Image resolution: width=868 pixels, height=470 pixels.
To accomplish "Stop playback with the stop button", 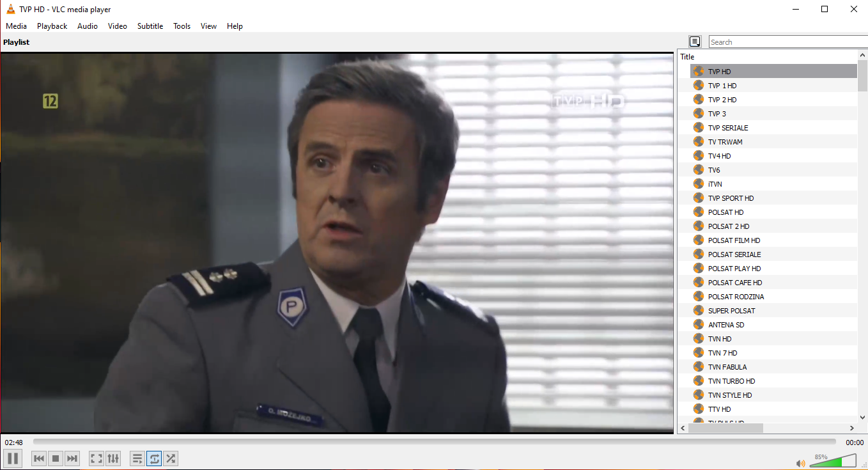I will coord(56,458).
